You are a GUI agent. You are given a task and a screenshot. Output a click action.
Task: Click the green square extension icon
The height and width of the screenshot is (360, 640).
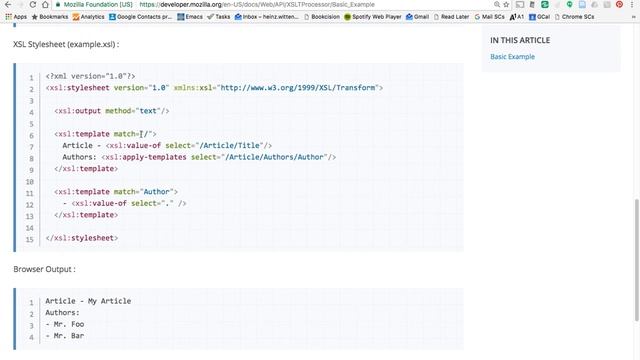[x=544, y=4]
